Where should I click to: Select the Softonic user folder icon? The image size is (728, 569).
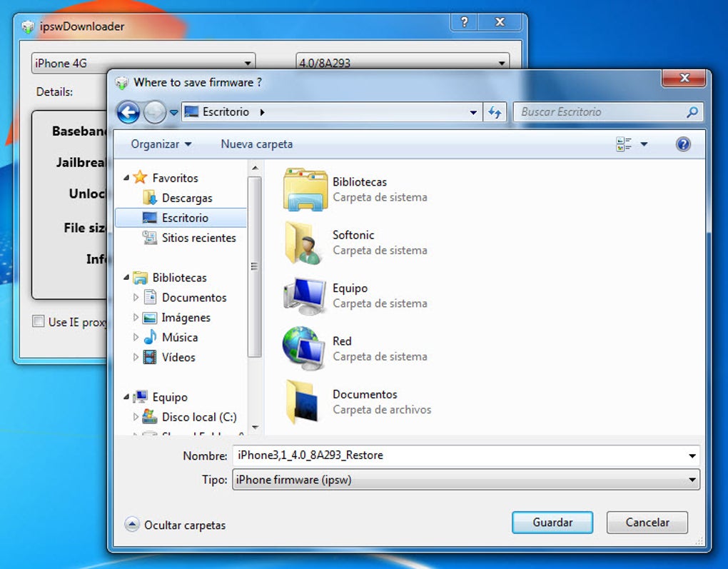pyautogui.click(x=304, y=243)
